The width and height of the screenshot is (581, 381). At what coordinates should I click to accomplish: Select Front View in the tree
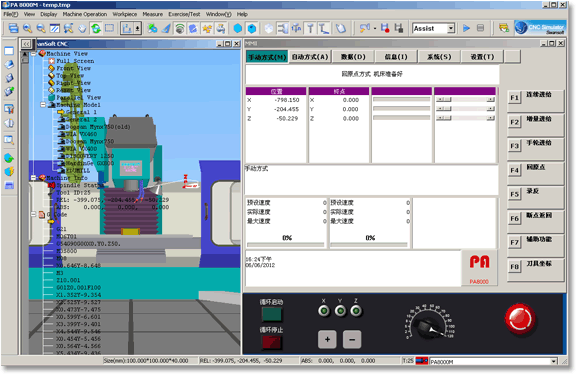(73, 68)
